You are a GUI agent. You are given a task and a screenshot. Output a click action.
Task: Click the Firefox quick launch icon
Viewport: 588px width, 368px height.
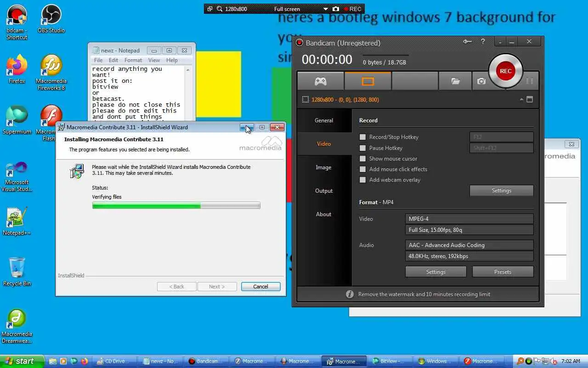85,361
